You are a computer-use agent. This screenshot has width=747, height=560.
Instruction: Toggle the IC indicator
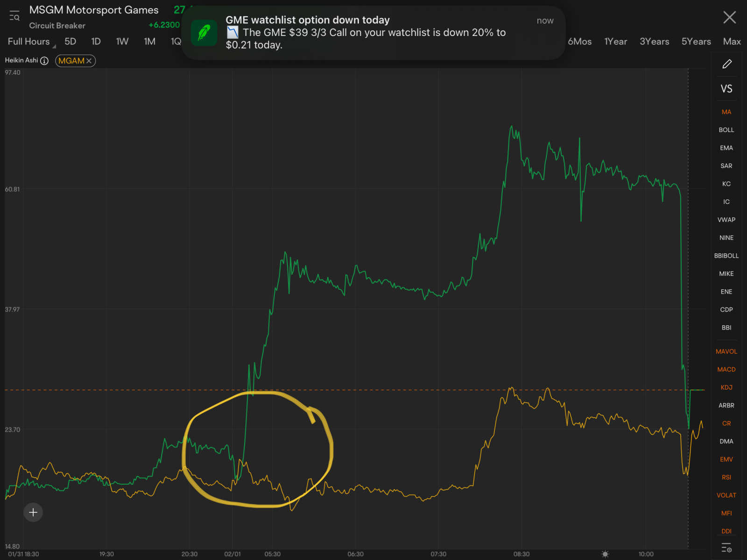click(726, 202)
